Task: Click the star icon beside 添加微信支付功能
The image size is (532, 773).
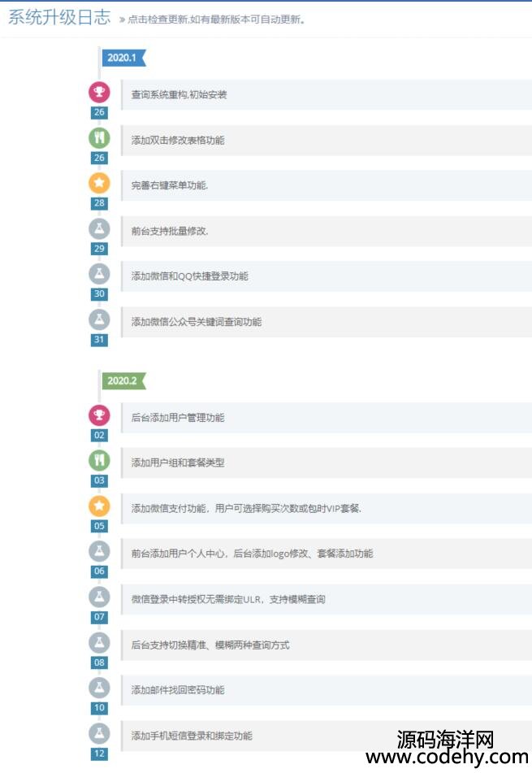Action: [x=99, y=506]
